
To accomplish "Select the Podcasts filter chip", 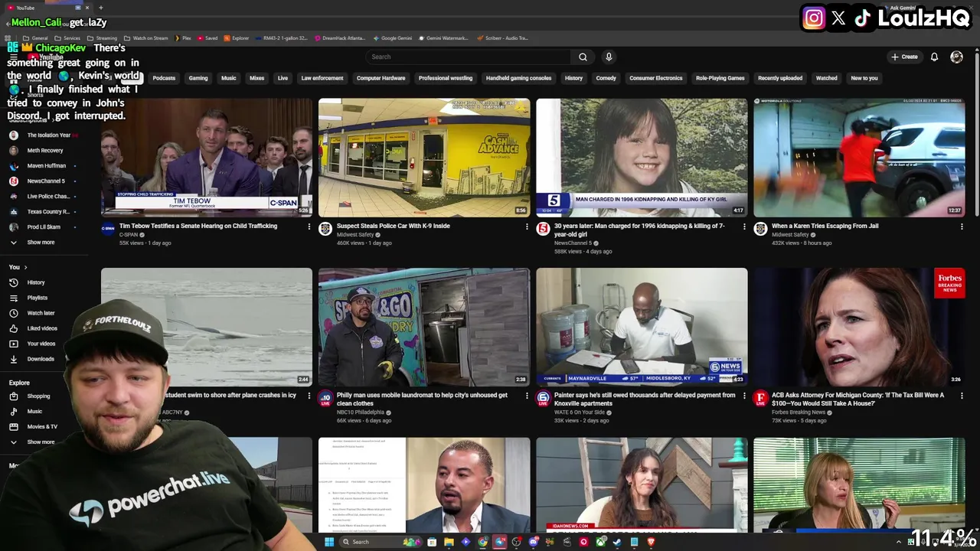I will click(x=164, y=78).
